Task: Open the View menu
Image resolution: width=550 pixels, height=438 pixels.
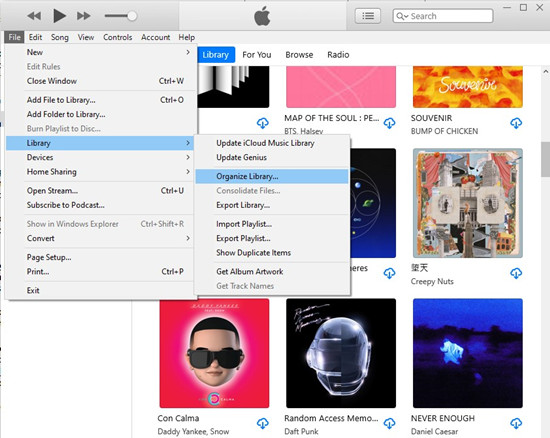Action: coord(86,37)
